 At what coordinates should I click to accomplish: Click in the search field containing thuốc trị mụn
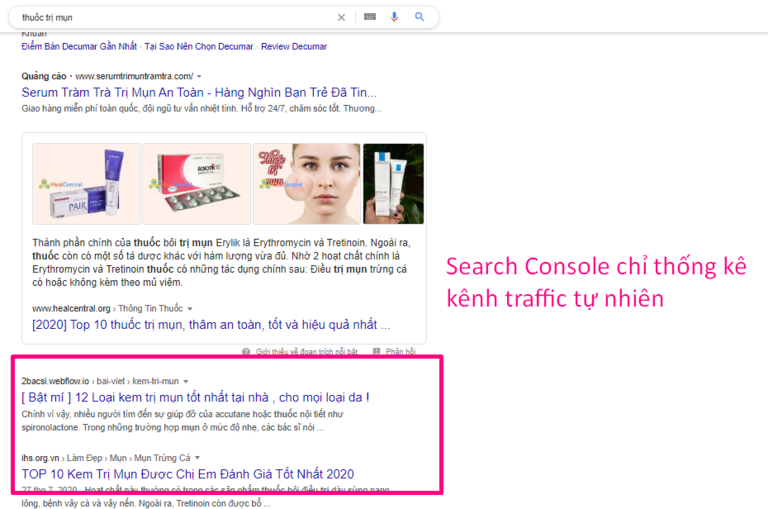[170, 17]
